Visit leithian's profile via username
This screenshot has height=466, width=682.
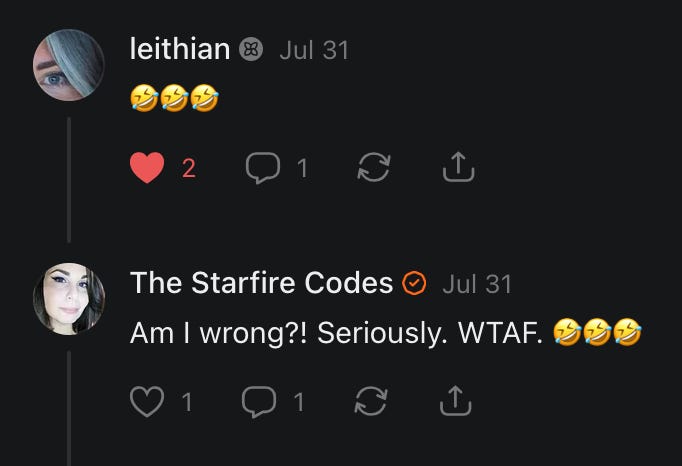pos(180,49)
